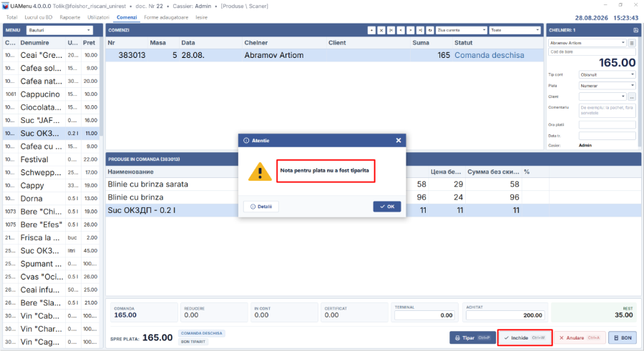This screenshot has height=351, width=644.
Task: Click the Terminal amount field
Action: pos(424,315)
